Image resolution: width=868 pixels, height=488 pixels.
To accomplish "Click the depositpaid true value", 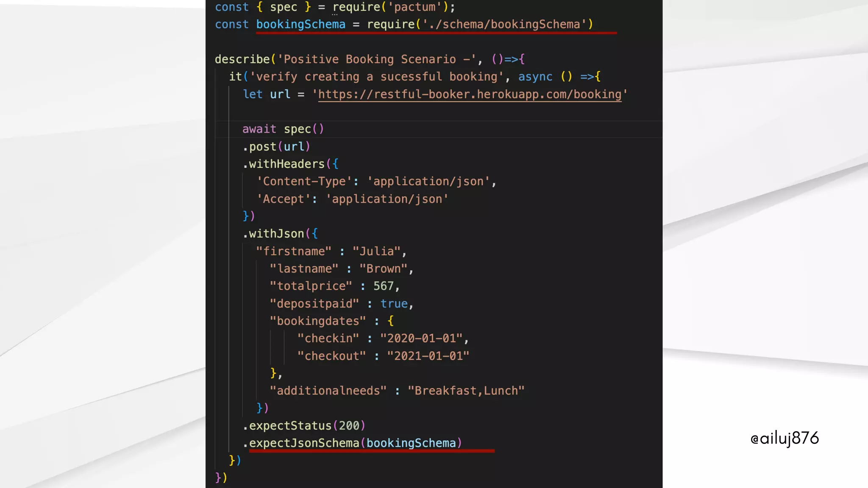I will click(x=394, y=304).
